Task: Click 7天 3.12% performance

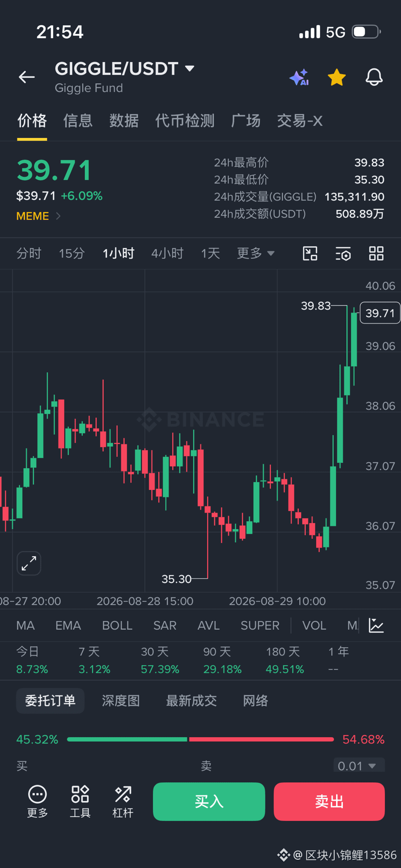Action: click(94, 660)
